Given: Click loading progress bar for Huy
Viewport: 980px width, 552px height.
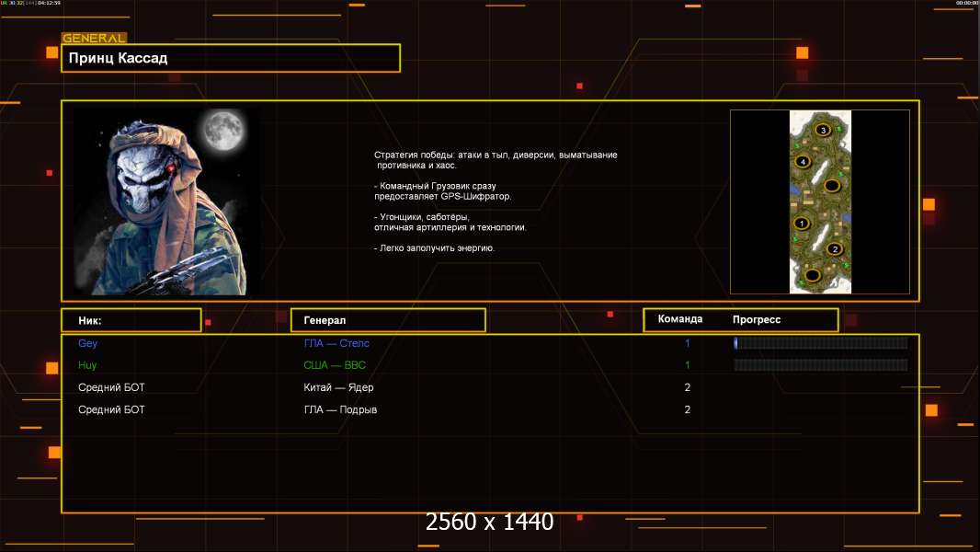Looking at the screenshot, I should [821, 365].
